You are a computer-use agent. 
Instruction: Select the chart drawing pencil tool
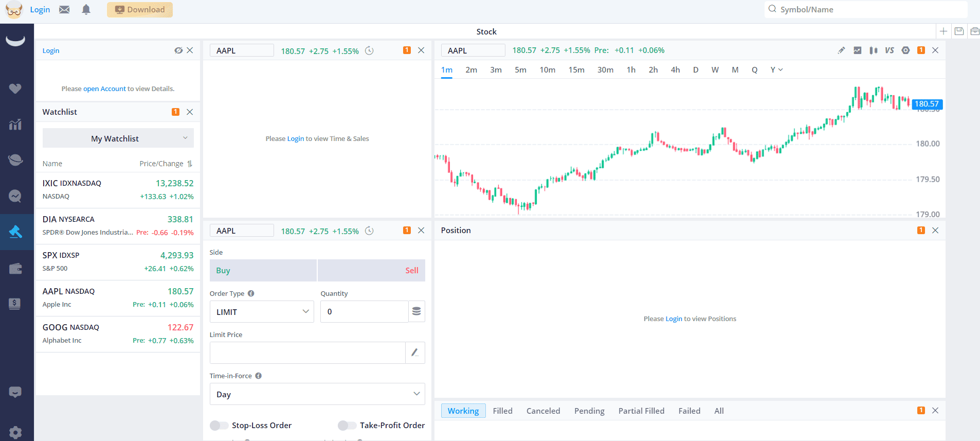(841, 50)
